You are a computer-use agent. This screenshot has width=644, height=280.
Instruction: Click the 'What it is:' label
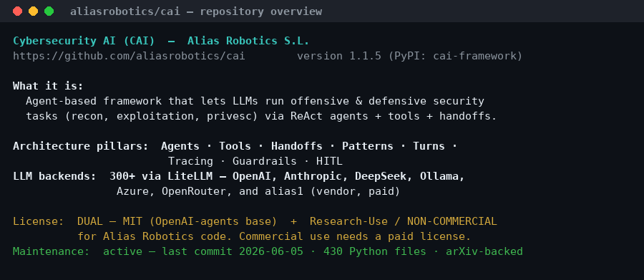tap(48, 86)
